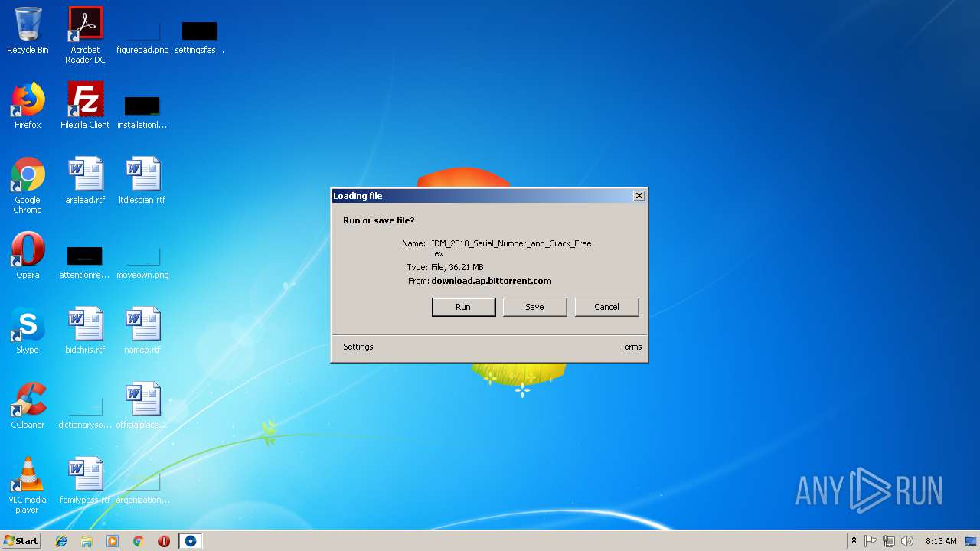Open the Windows Start menu
Screen dimensions: 980x551
pyautogui.click(x=21, y=541)
